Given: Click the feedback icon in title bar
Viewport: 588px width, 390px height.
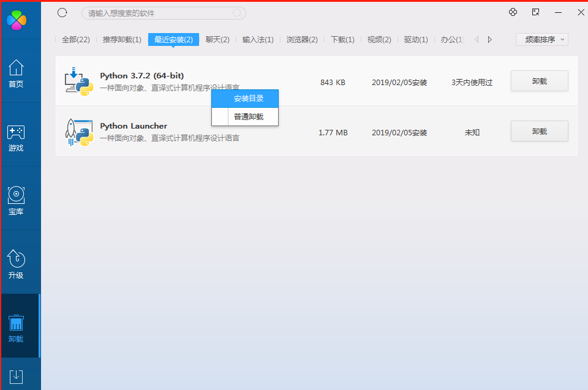Looking at the screenshot, I should point(535,12).
